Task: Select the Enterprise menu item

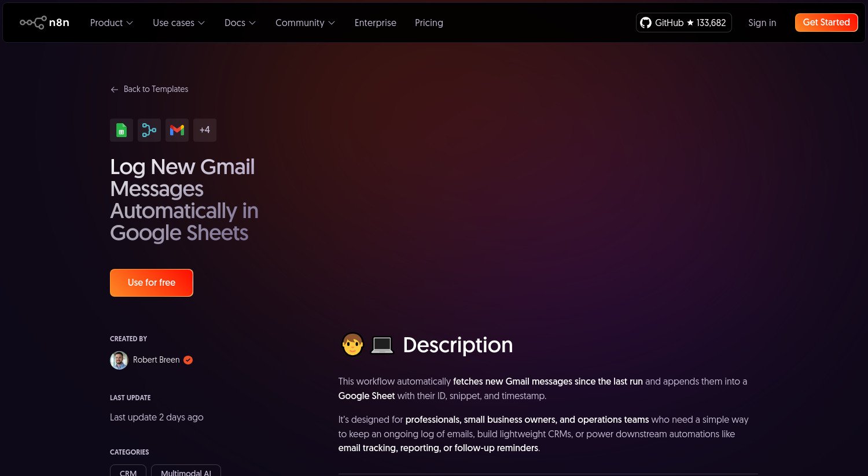Action: click(x=375, y=23)
